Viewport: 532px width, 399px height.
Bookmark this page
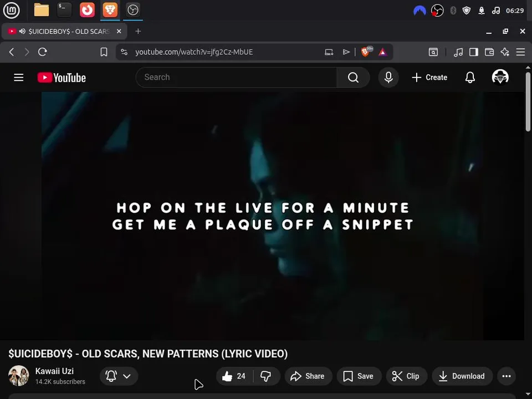tap(104, 52)
